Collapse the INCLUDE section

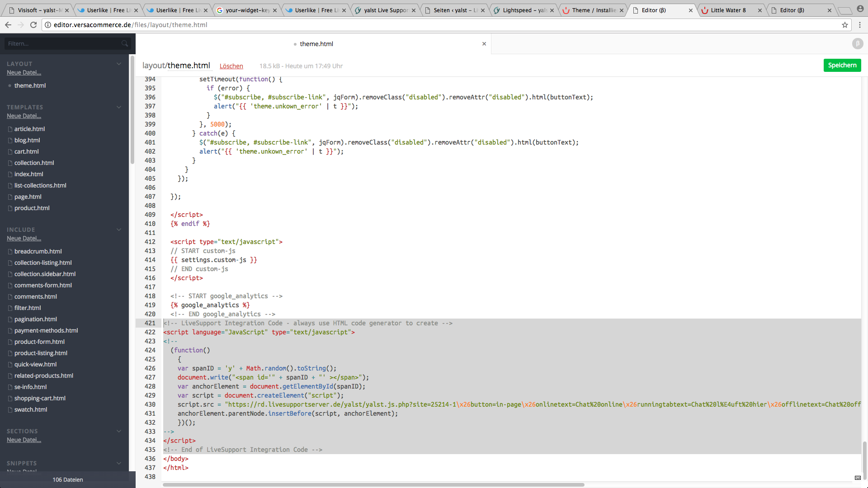pyautogui.click(x=119, y=230)
